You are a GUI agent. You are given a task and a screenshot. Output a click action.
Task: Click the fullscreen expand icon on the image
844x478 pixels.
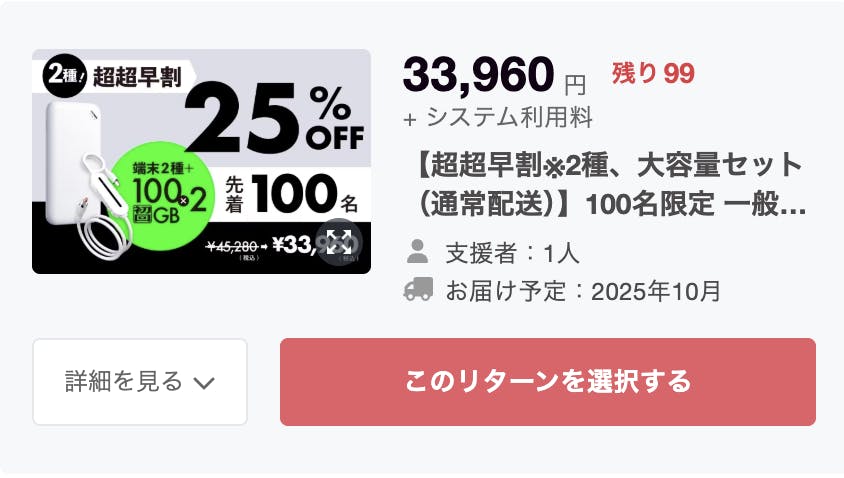[x=337, y=243]
